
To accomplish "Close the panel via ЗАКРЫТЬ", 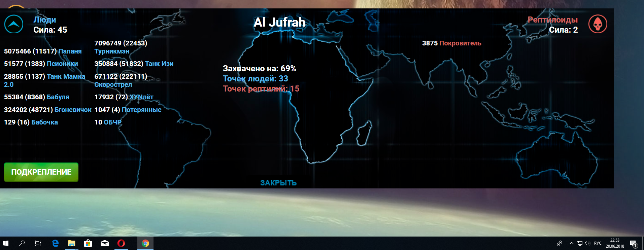I will pos(278,183).
